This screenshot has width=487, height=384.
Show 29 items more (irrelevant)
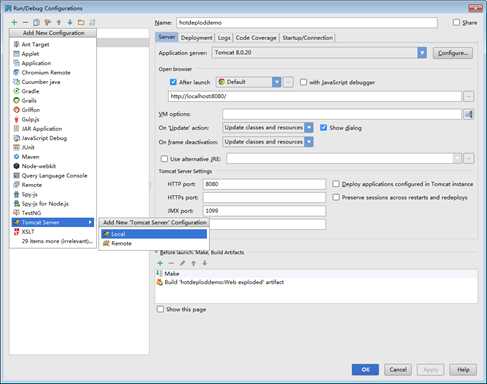coord(53,241)
